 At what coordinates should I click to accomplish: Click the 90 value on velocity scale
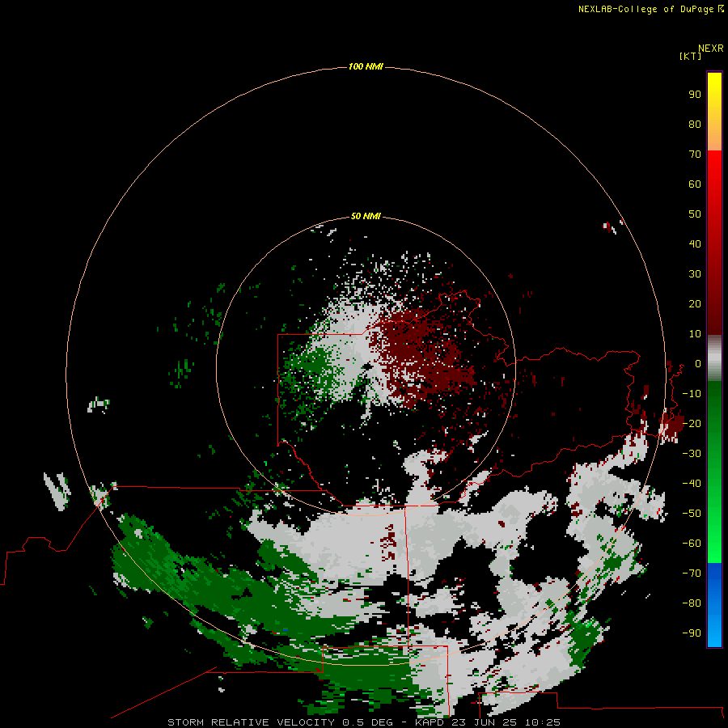[695, 95]
